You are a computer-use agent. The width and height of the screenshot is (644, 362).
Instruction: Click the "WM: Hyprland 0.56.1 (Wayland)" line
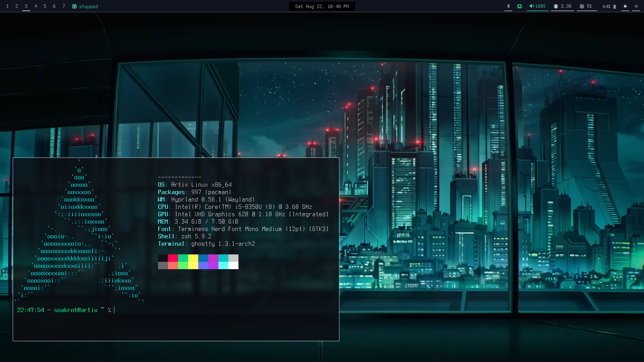point(207,199)
